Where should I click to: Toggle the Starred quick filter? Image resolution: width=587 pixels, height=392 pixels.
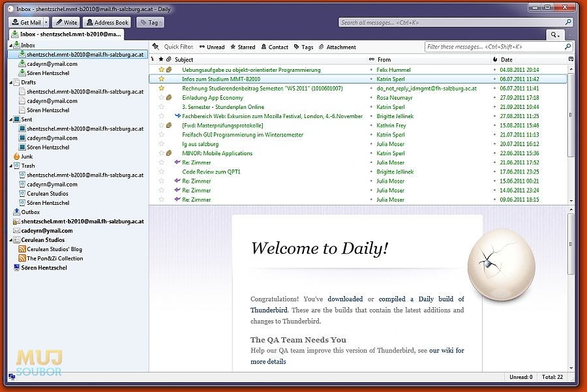243,47
